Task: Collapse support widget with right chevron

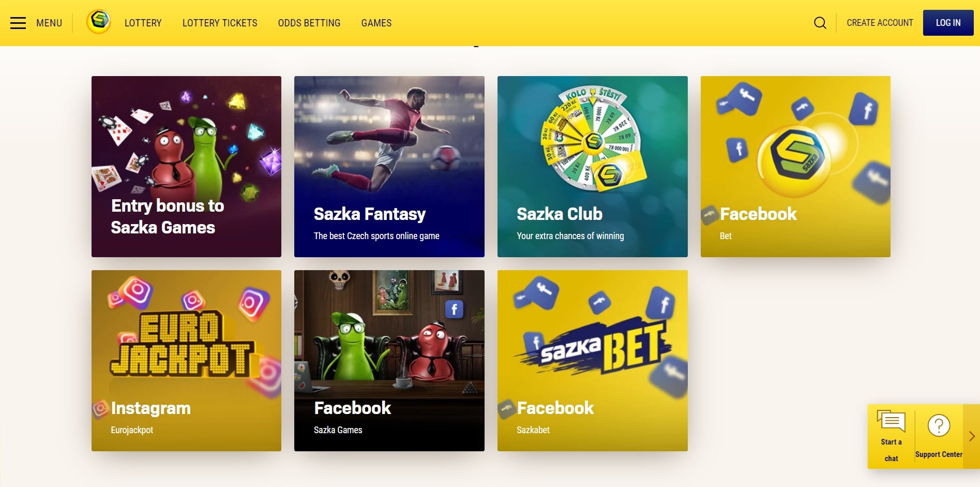Action: pos(972,436)
